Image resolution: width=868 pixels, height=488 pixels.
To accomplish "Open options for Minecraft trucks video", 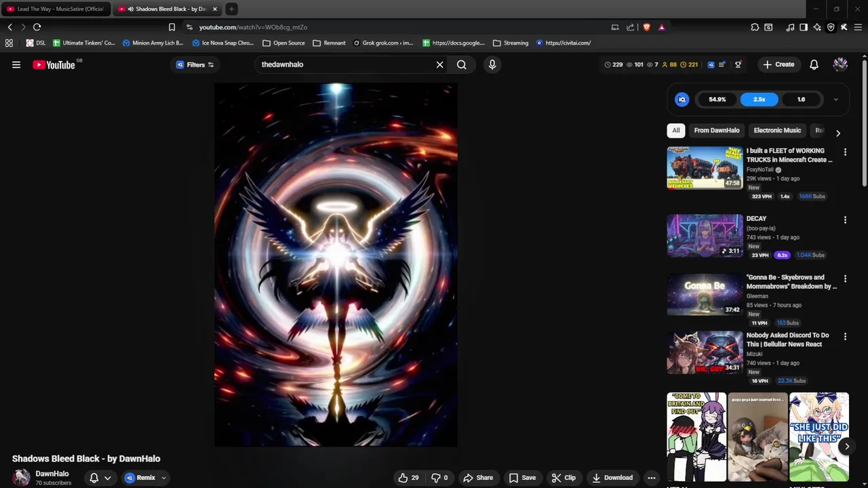I will (845, 152).
